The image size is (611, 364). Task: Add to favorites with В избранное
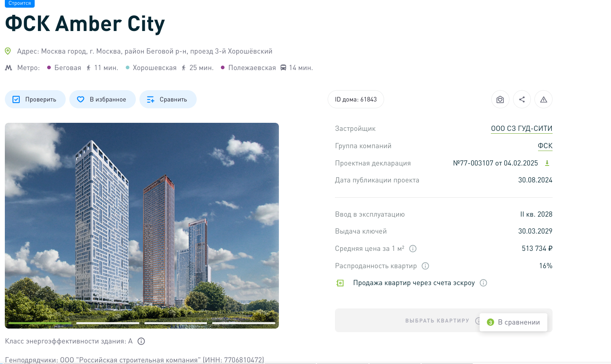102,99
